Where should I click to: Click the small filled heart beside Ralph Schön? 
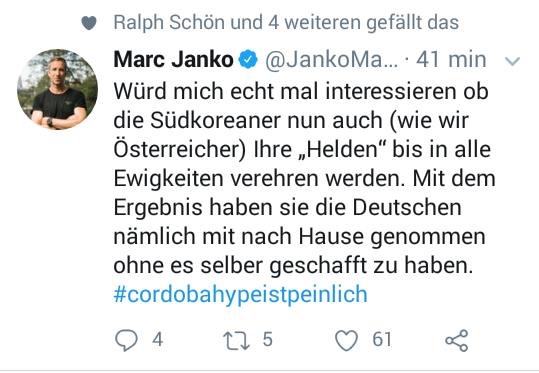[89, 23]
